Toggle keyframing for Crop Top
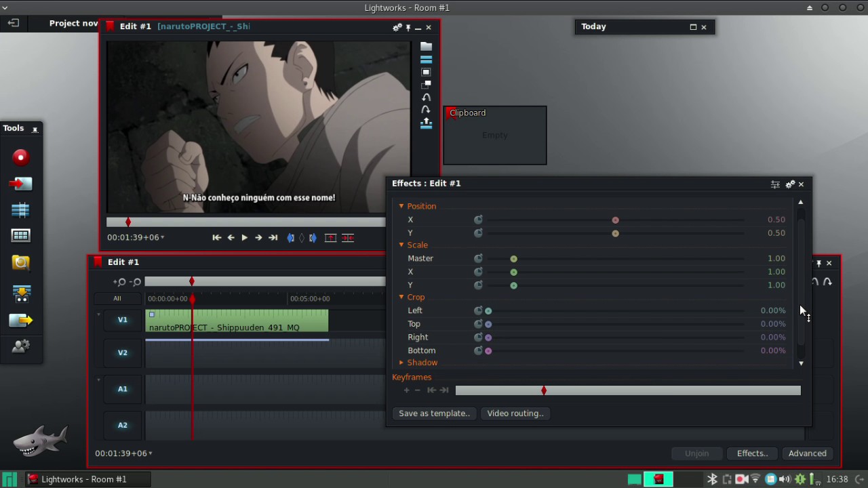868x488 pixels. tap(478, 324)
